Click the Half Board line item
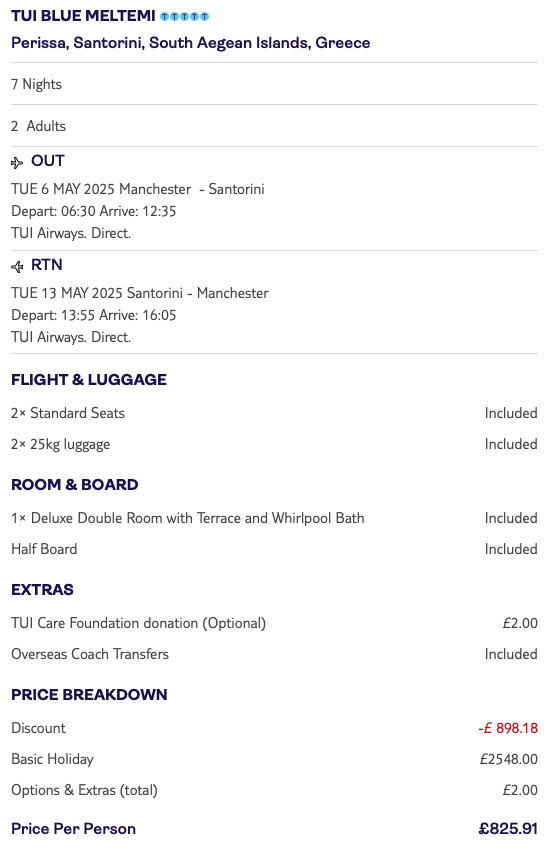 pyautogui.click(x=274, y=549)
